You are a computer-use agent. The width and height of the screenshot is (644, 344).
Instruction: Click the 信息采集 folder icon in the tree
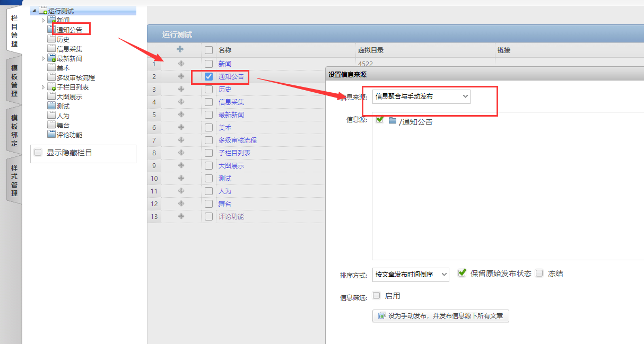tap(51, 49)
